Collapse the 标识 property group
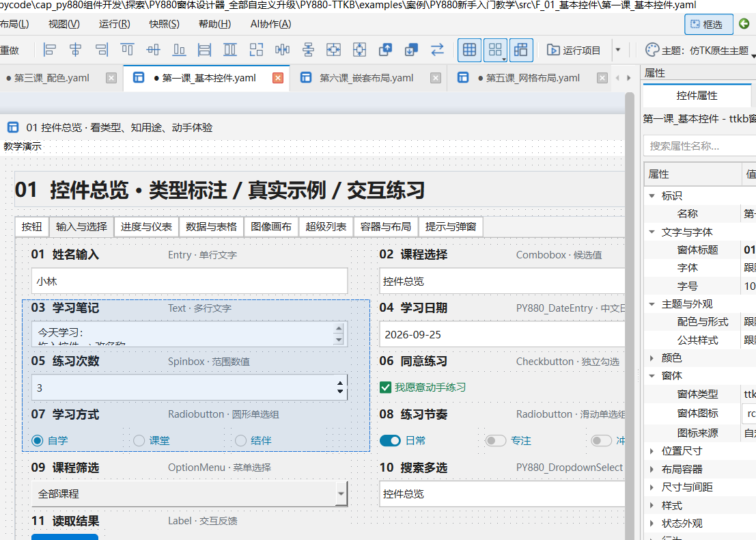This screenshot has width=756, height=540. coord(652,196)
